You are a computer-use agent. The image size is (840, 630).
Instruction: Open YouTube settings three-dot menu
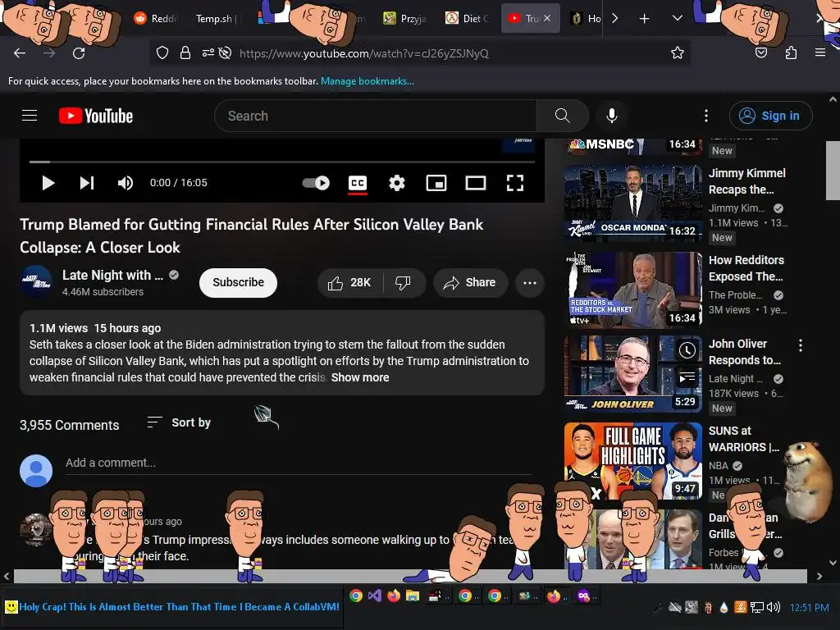706,116
